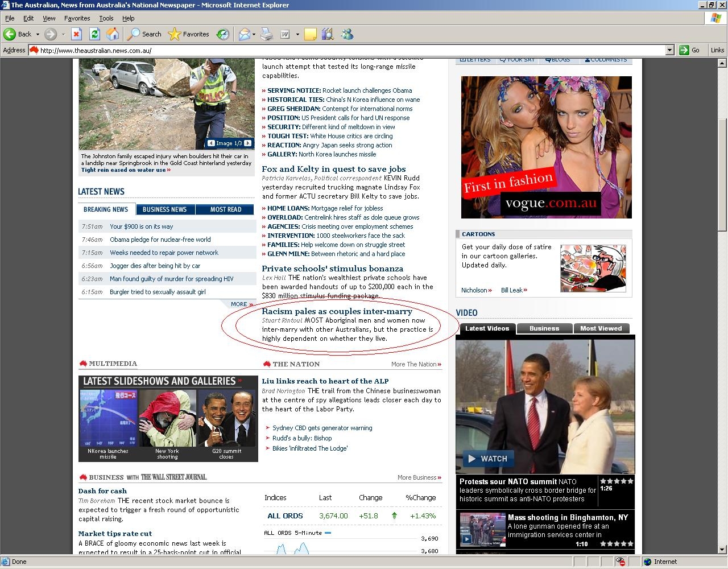Image resolution: width=728 pixels, height=569 pixels.
Task: Open the Edit menu in the menu bar
Action: (x=28, y=18)
